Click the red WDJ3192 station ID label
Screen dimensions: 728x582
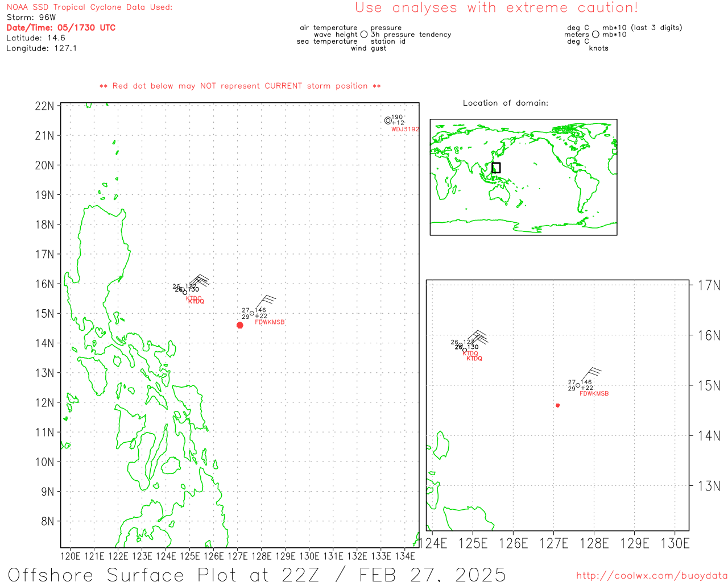[x=405, y=130]
